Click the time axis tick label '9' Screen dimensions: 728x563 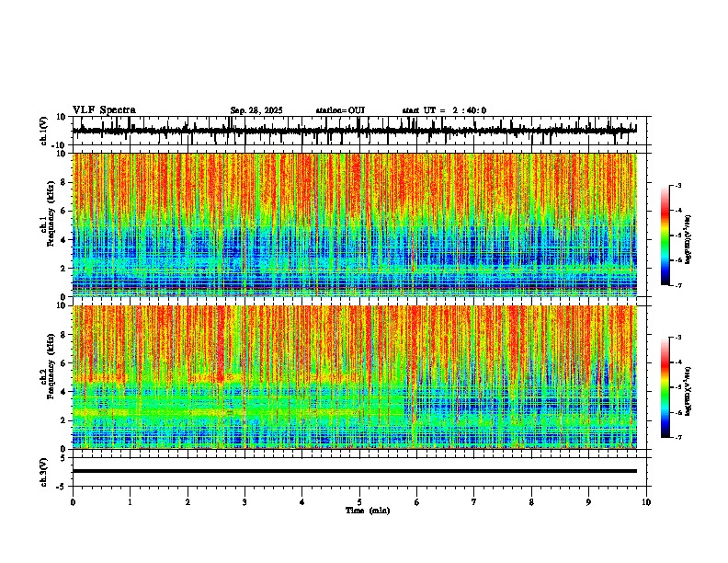click(x=588, y=502)
